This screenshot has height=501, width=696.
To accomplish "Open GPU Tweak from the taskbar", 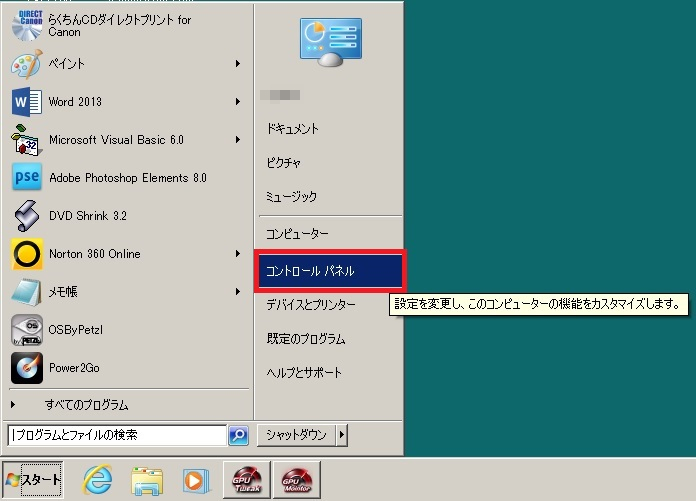I will (246, 480).
